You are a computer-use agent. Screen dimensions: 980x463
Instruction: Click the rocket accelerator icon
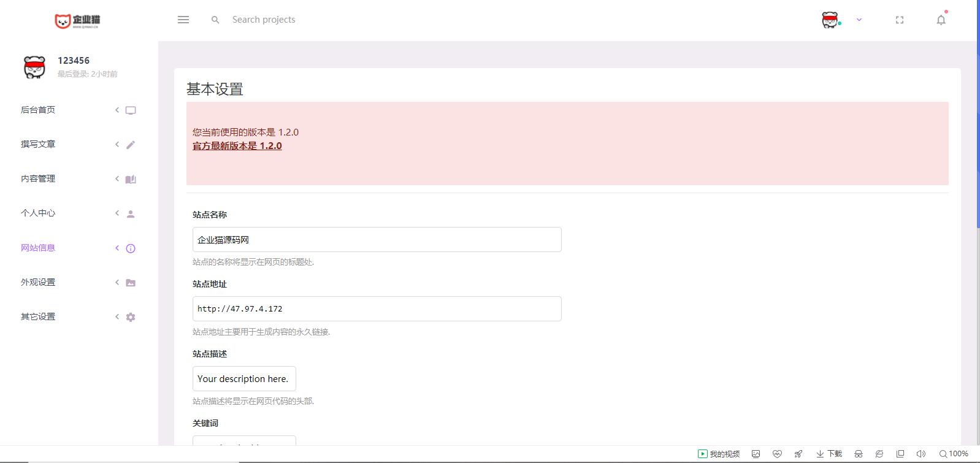click(x=798, y=454)
